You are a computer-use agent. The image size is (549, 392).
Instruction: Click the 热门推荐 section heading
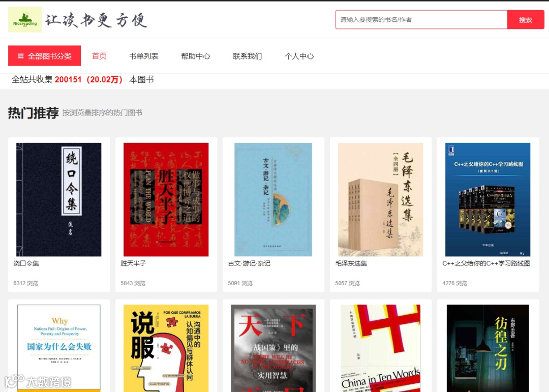tap(33, 113)
